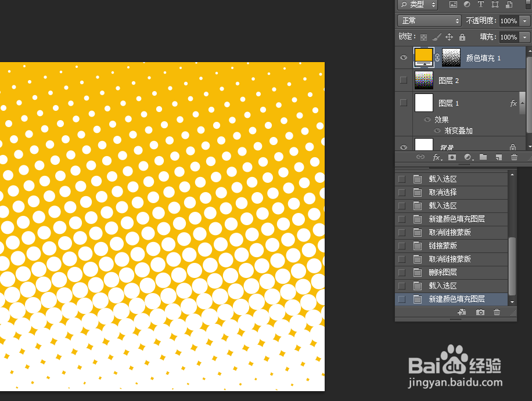Open the 正常 blend mode dropdown
Viewport: 532px width, 401px height.
pyautogui.click(x=429, y=21)
